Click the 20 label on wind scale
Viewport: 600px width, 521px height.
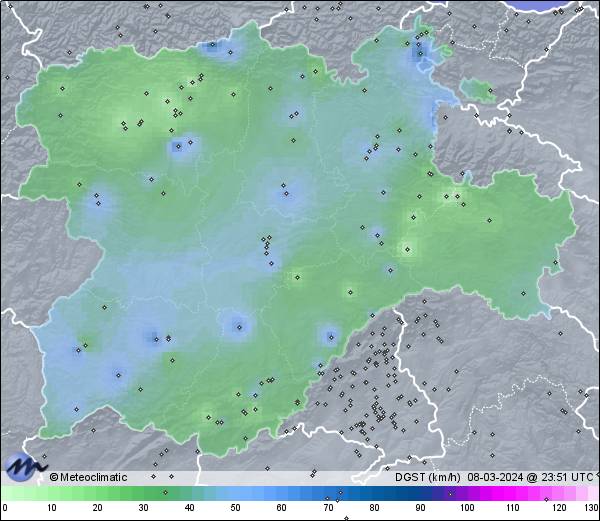click(x=98, y=508)
